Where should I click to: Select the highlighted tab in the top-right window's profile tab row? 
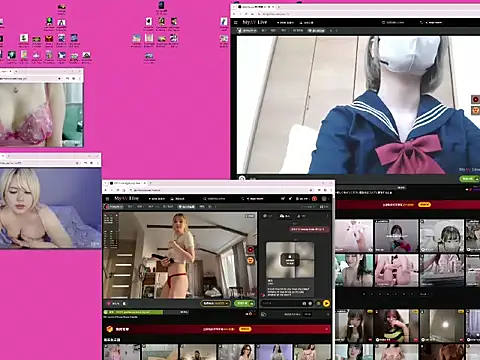pyautogui.click(x=316, y=30)
